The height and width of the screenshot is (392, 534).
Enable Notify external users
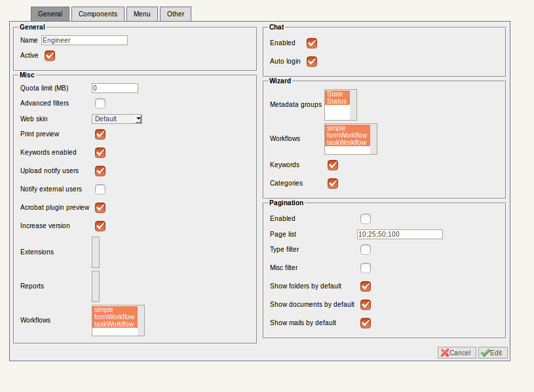(100, 189)
